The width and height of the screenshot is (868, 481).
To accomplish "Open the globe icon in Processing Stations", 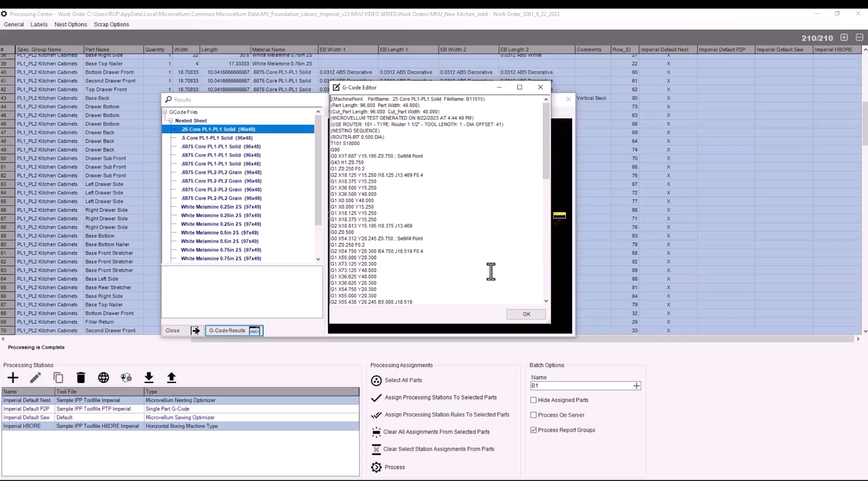I will [x=104, y=377].
